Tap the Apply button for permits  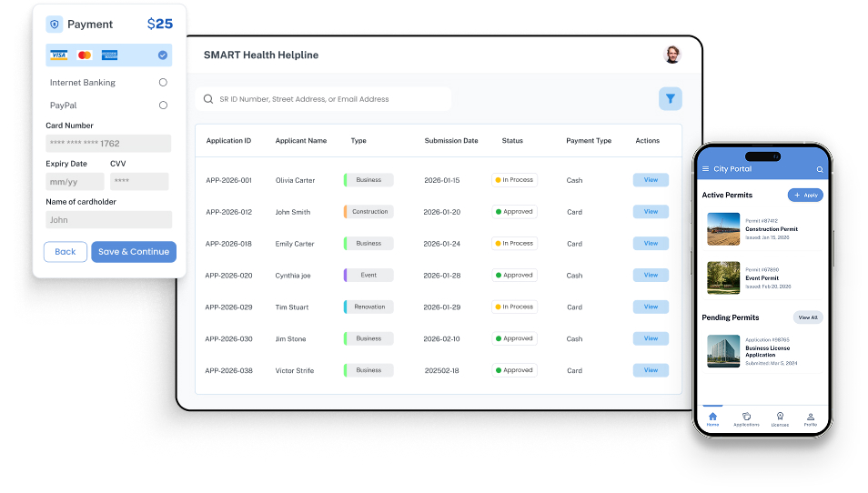pos(805,195)
